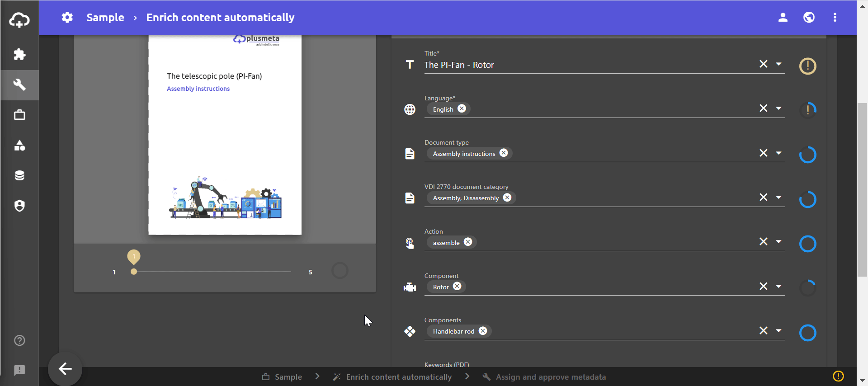868x386 pixels.
Task: Remove the Rotor component chip
Action: coord(457,286)
